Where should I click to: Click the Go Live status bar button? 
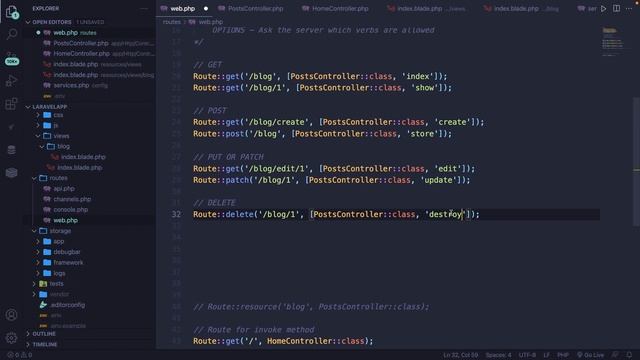tap(590, 355)
